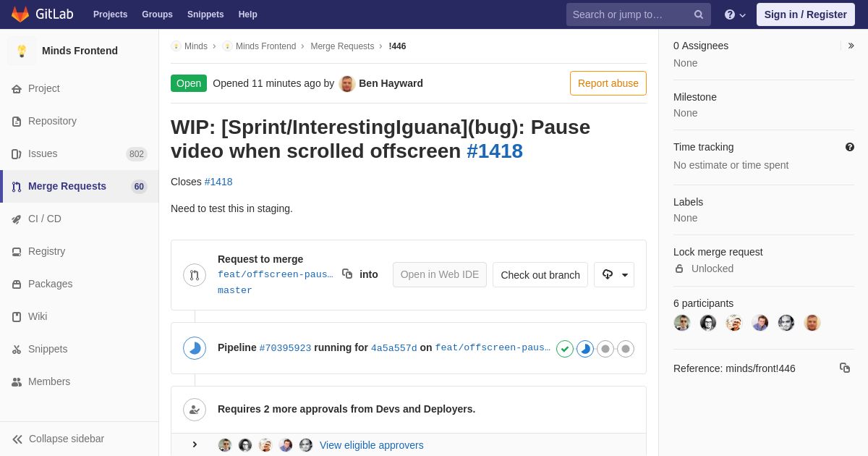Collapse the sidebar
The image size is (868, 456).
pyautogui.click(x=80, y=439)
